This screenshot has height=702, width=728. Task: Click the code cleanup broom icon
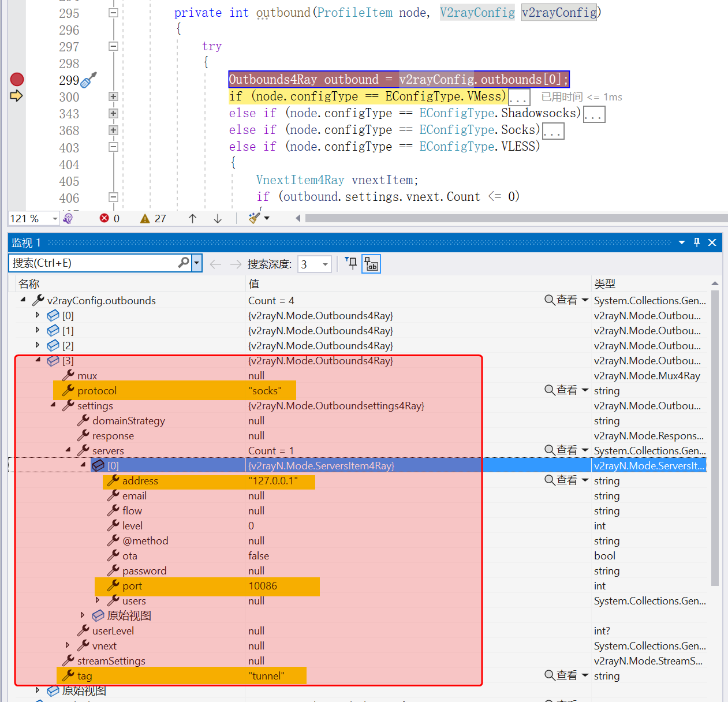254,218
